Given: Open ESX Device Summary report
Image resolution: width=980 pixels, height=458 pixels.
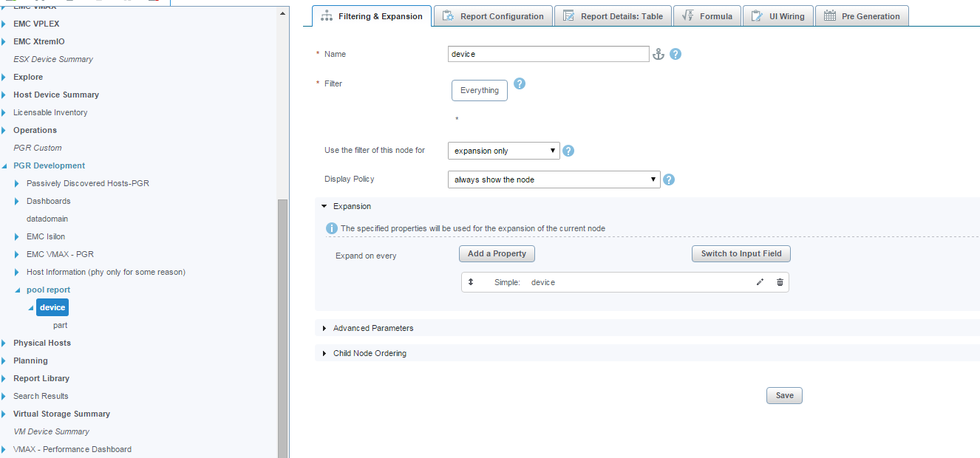Looking at the screenshot, I should 53,59.
